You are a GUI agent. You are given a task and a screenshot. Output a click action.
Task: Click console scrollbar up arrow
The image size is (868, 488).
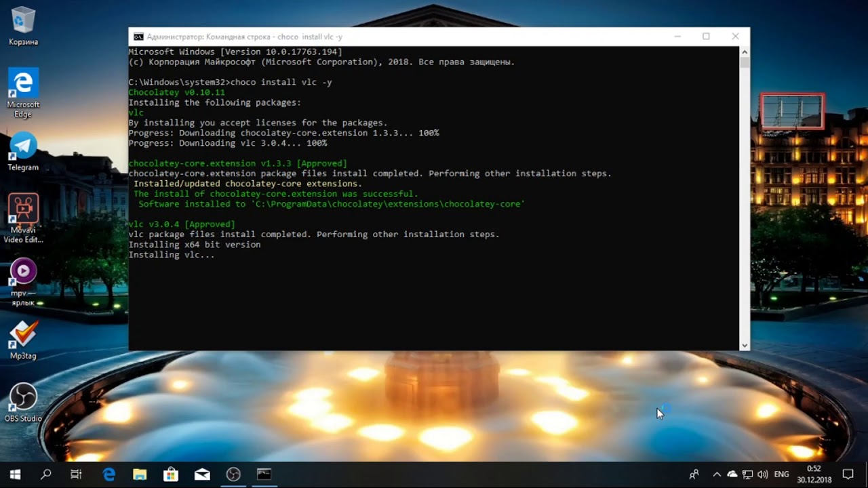[x=745, y=52]
